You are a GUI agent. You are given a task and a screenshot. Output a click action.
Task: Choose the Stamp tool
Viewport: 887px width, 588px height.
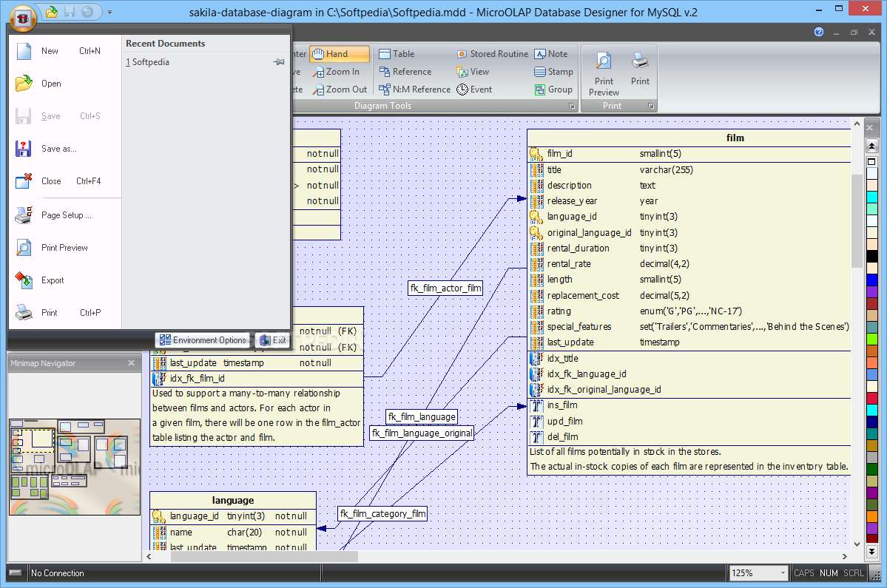click(553, 72)
